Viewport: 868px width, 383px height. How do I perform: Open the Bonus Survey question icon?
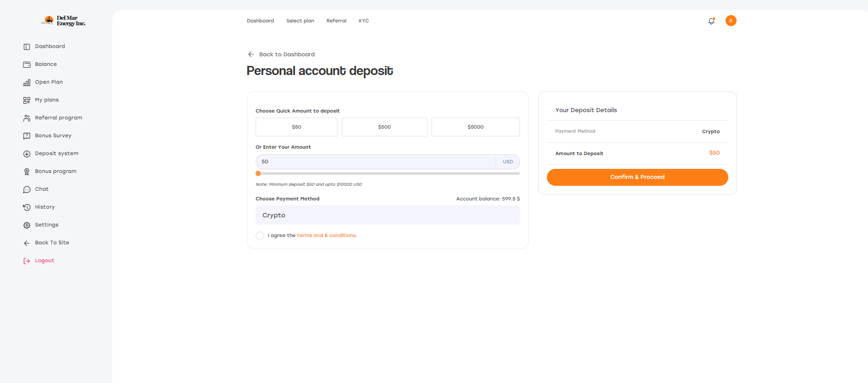point(27,136)
